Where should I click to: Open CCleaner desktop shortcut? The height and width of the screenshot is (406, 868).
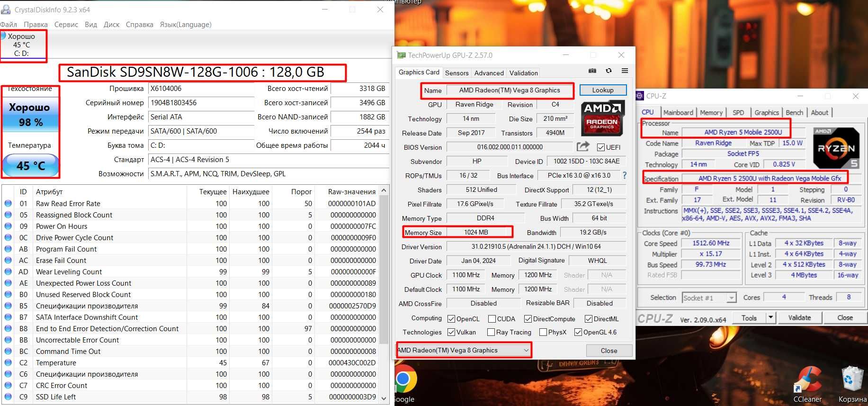807,385
